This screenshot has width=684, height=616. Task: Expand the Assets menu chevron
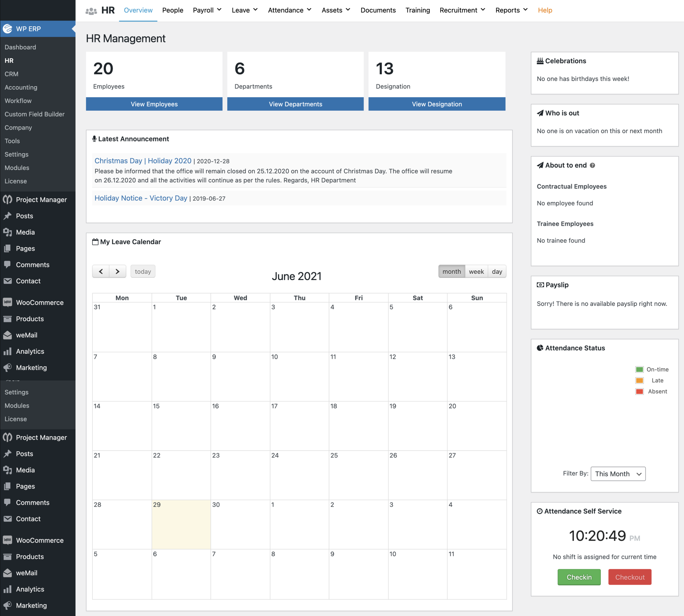pyautogui.click(x=348, y=10)
